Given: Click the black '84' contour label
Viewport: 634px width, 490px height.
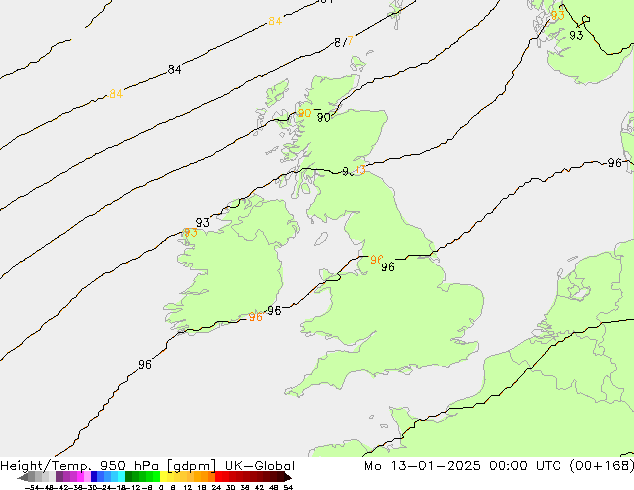Looking at the screenshot, I should click(174, 70).
